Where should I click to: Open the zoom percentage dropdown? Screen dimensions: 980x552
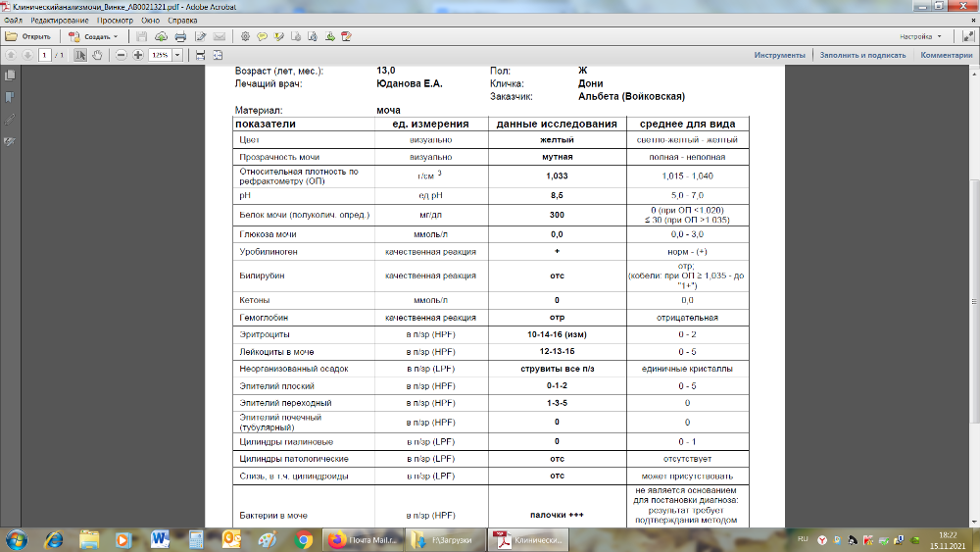(177, 55)
